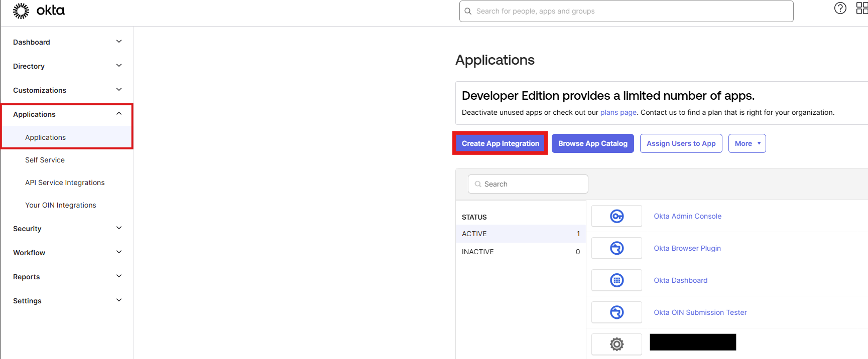This screenshot has height=359, width=868.
Task: Click the Okta Admin Console app icon
Action: click(x=616, y=216)
